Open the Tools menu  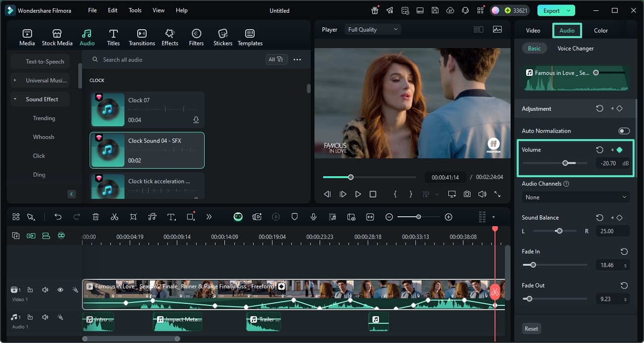[135, 10]
